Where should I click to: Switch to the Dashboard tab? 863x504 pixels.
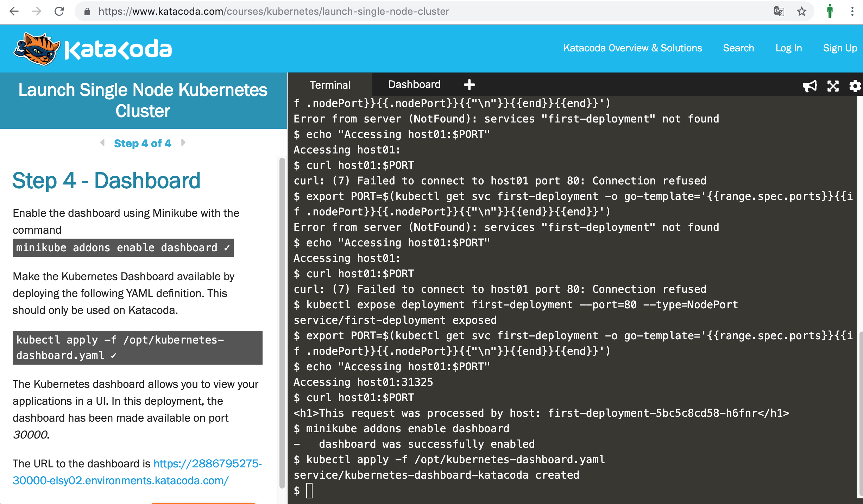(x=414, y=84)
